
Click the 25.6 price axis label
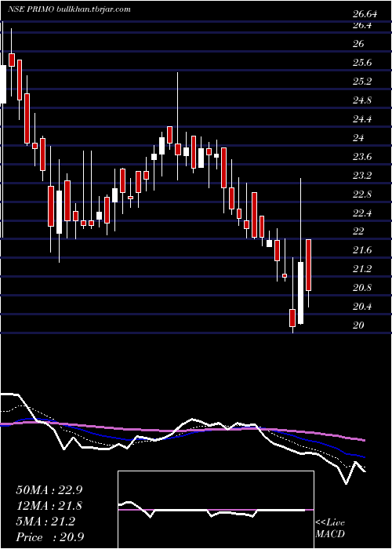(362, 63)
